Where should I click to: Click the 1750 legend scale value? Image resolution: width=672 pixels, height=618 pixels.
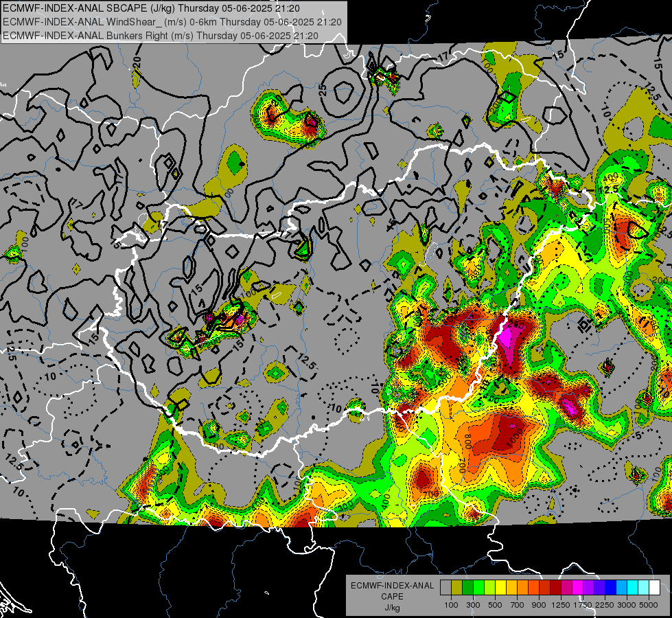click(583, 605)
